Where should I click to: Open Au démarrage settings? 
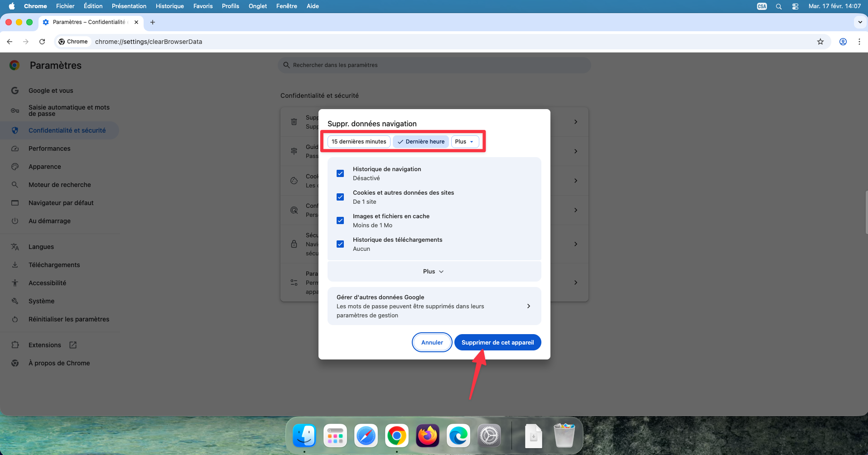[59, 221]
